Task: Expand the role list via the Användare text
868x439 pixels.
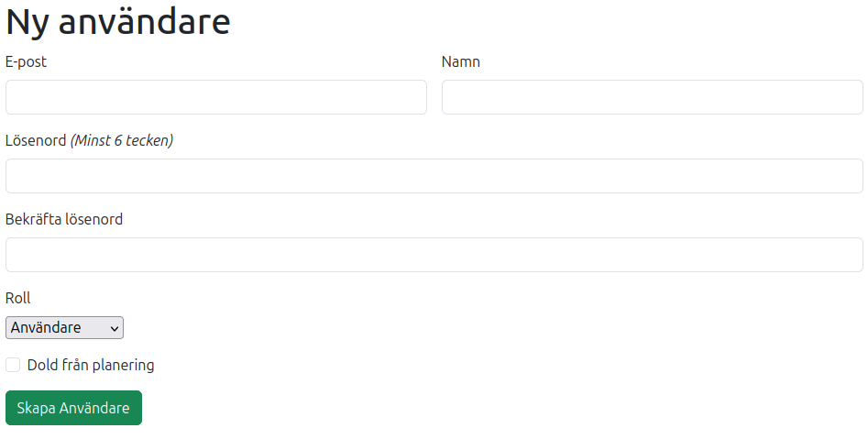Action: tap(46, 327)
